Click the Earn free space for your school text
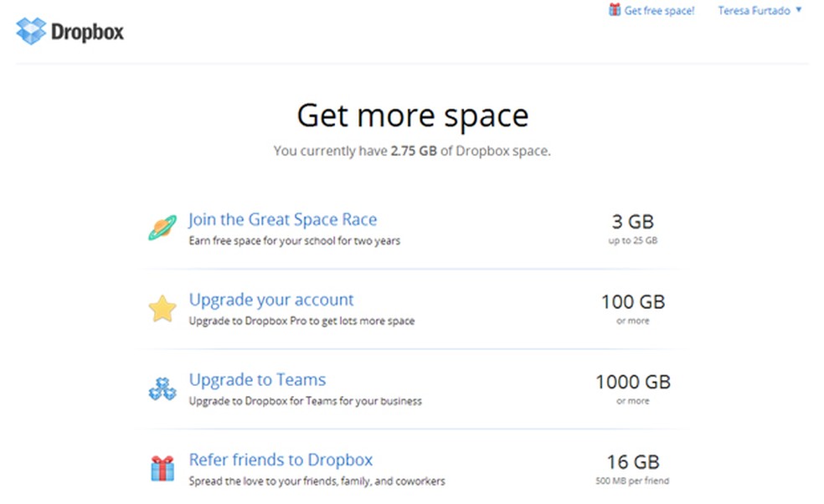824x504 pixels. click(x=294, y=241)
